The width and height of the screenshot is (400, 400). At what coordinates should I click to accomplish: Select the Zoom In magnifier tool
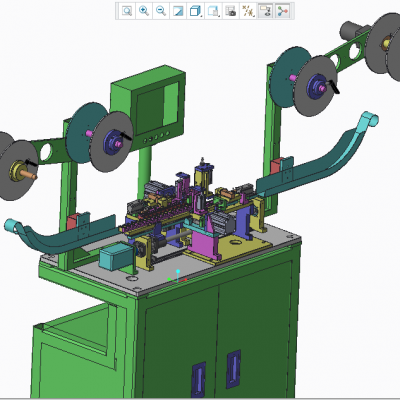tap(144, 11)
